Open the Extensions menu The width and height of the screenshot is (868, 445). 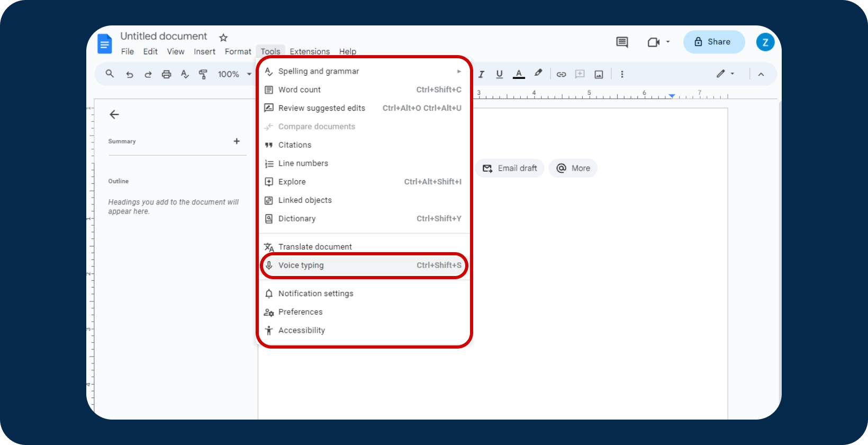point(310,51)
